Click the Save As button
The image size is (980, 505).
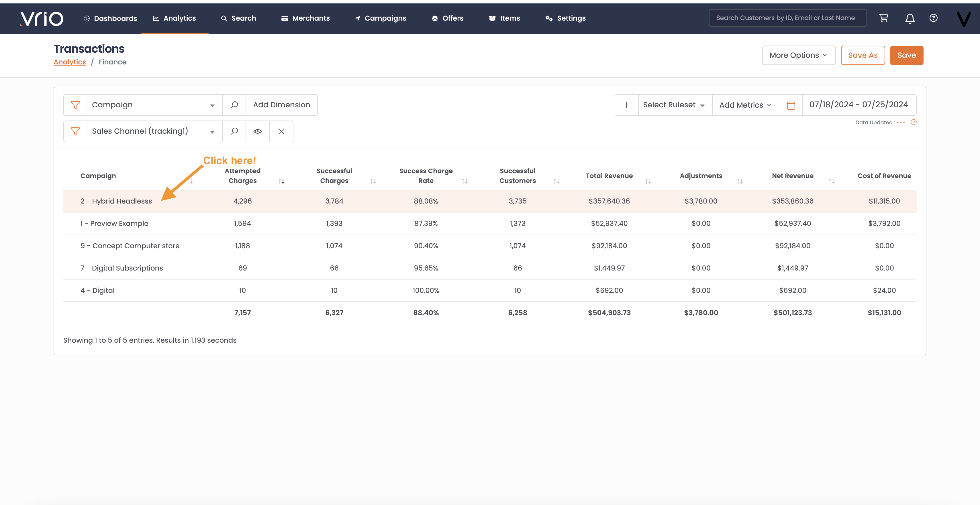tap(863, 55)
